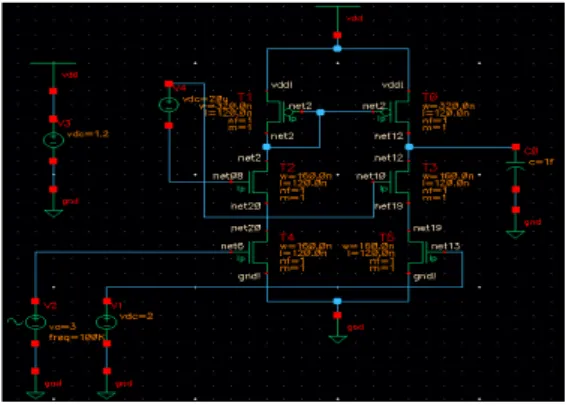Viewport: 566px width, 406px height.
Task: Click the net2 gate wire junction
Action: 320,112
